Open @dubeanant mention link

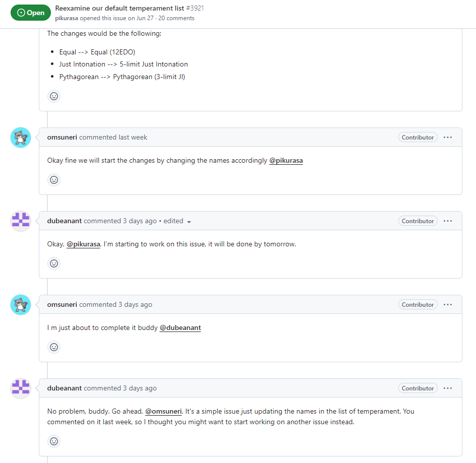click(181, 327)
